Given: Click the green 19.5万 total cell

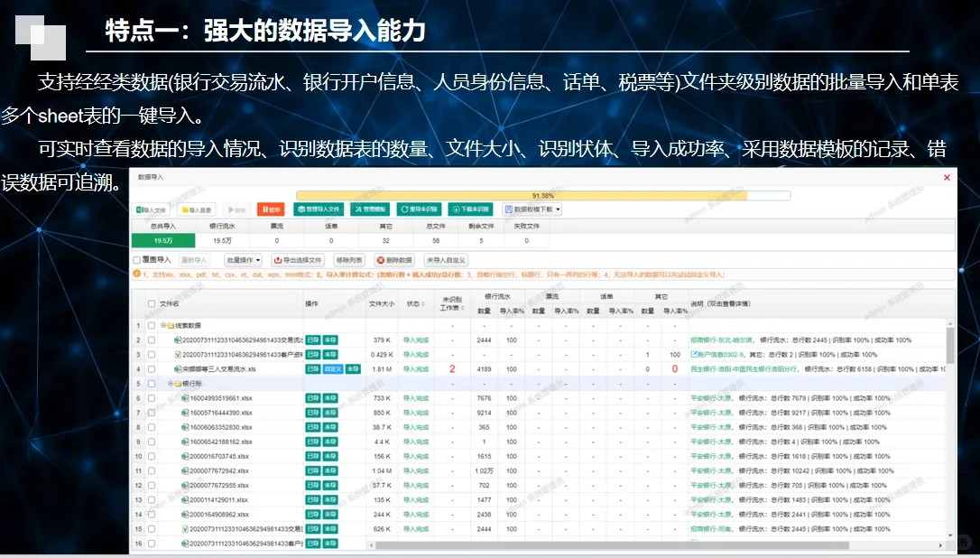Looking at the screenshot, I should [163, 241].
